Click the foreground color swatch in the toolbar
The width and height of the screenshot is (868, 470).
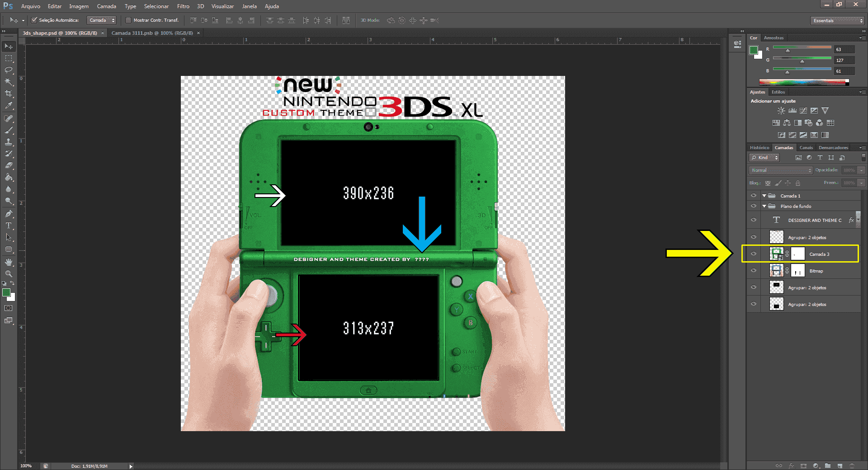pyautogui.click(x=6, y=292)
